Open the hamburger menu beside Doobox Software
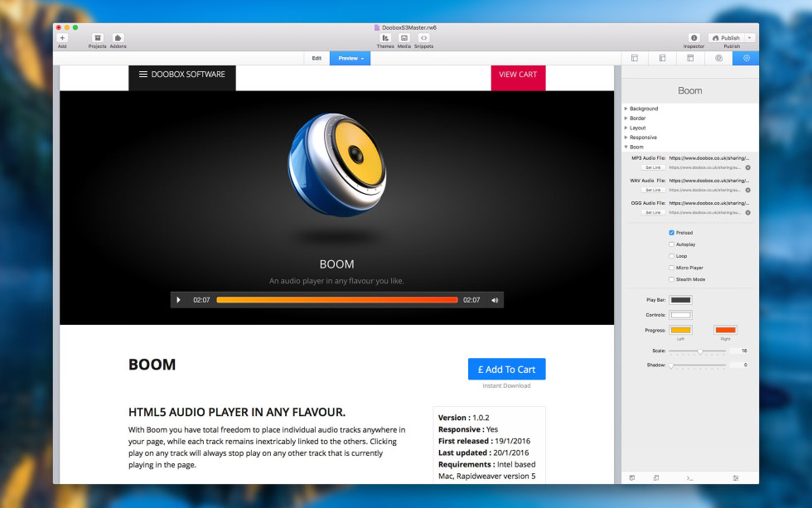Image resolution: width=812 pixels, height=508 pixels. coord(143,75)
